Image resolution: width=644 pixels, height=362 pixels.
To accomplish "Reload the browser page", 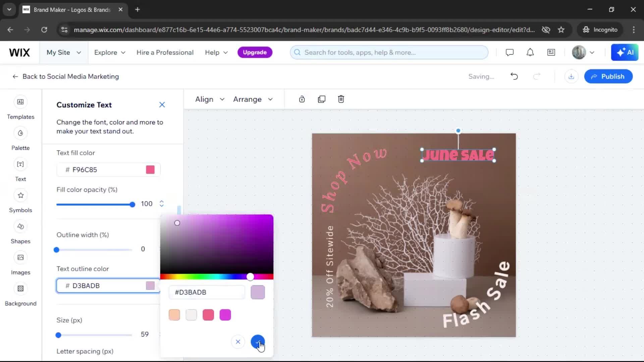I will (x=44, y=29).
